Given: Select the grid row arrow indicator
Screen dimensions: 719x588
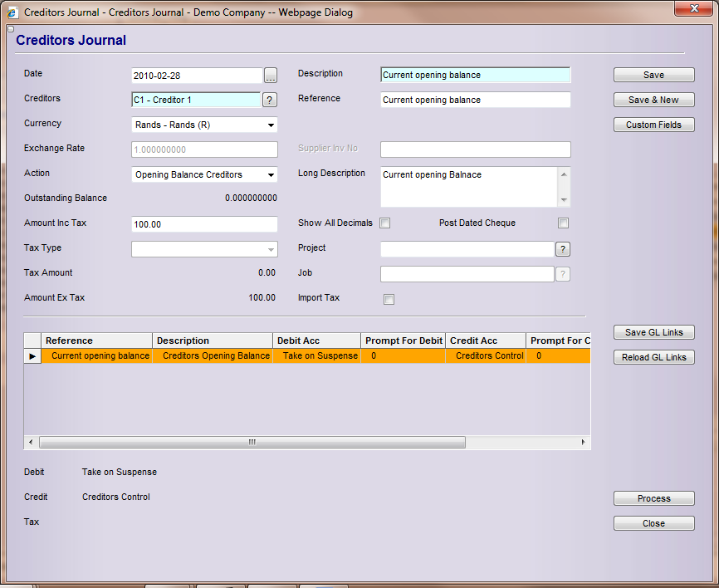Looking at the screenshot, I should coord(32,355).
